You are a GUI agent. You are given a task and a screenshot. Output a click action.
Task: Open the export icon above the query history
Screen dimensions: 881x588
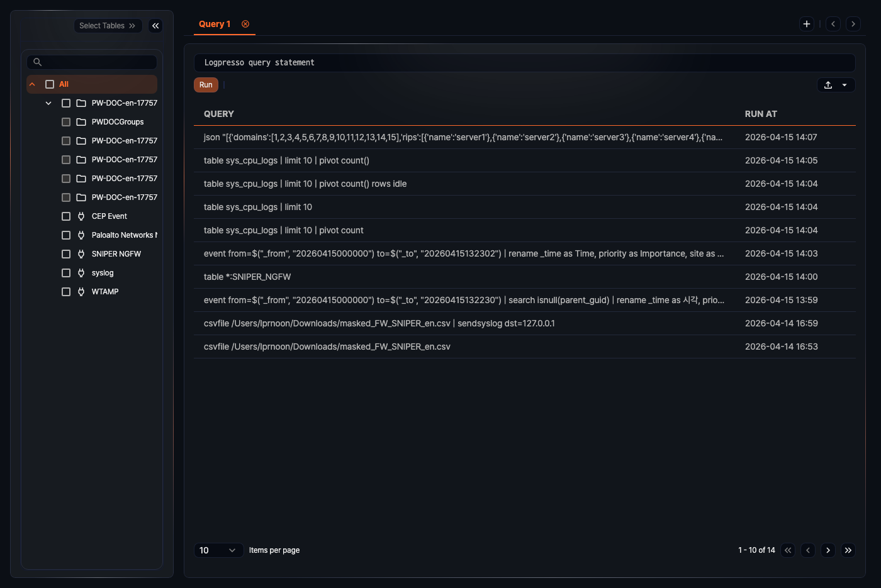click(827, 84)
